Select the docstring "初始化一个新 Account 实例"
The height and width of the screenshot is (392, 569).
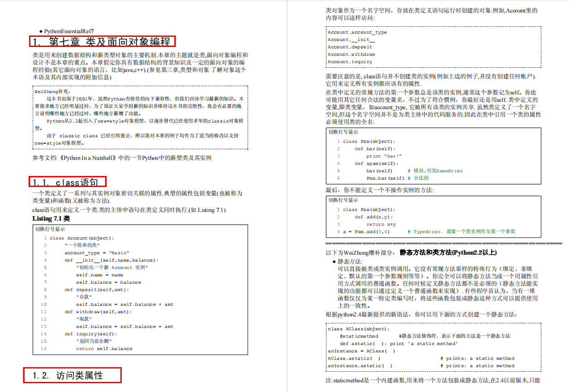(112, 268)
